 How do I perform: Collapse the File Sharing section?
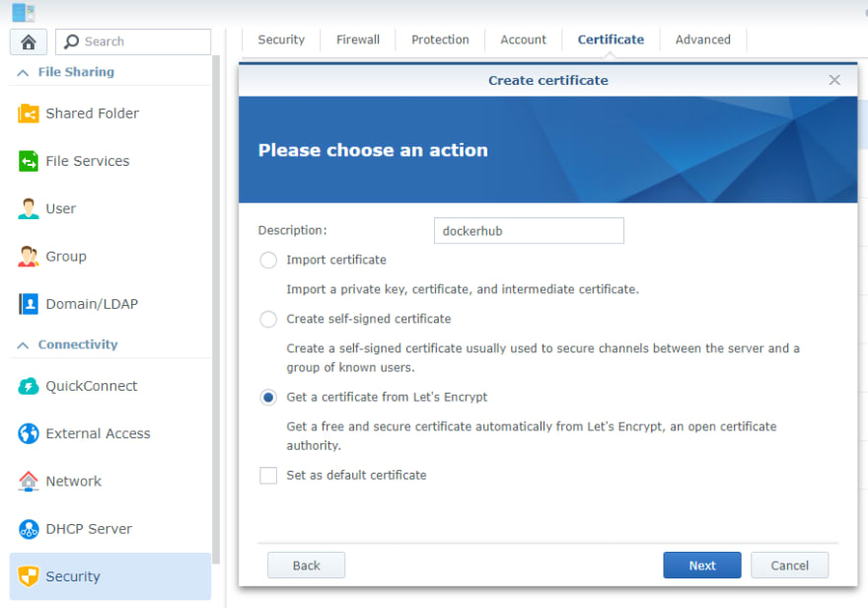(x=22, y=72)
